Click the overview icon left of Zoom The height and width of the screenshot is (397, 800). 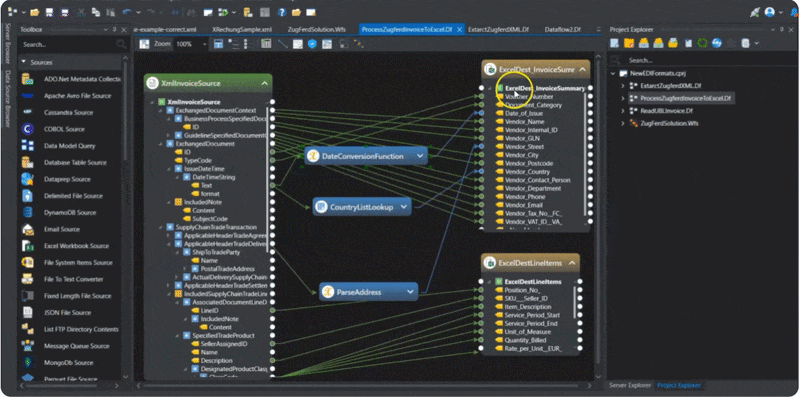[144, 44]
